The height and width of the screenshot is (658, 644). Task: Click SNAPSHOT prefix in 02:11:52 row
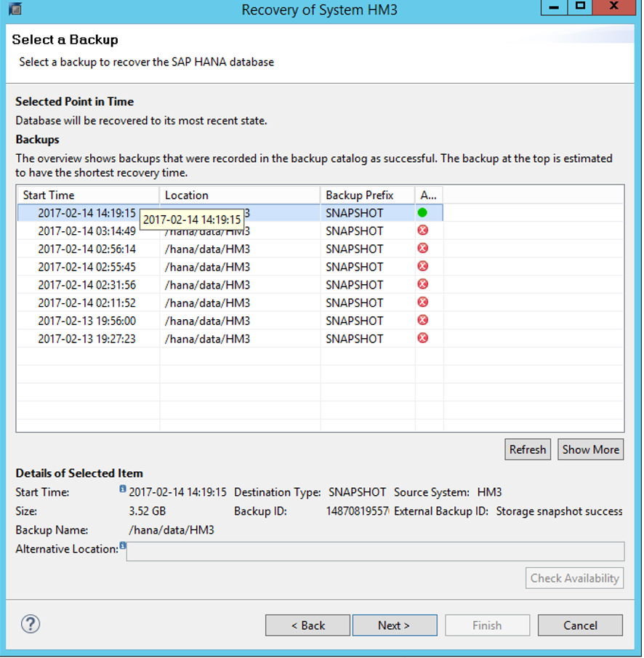click(x=354, y=303)
